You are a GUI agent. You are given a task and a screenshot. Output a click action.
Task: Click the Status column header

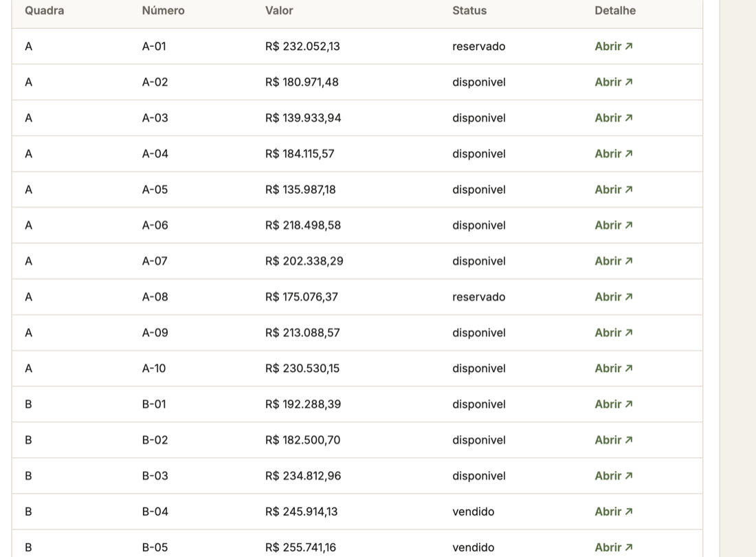coord(469,10)
